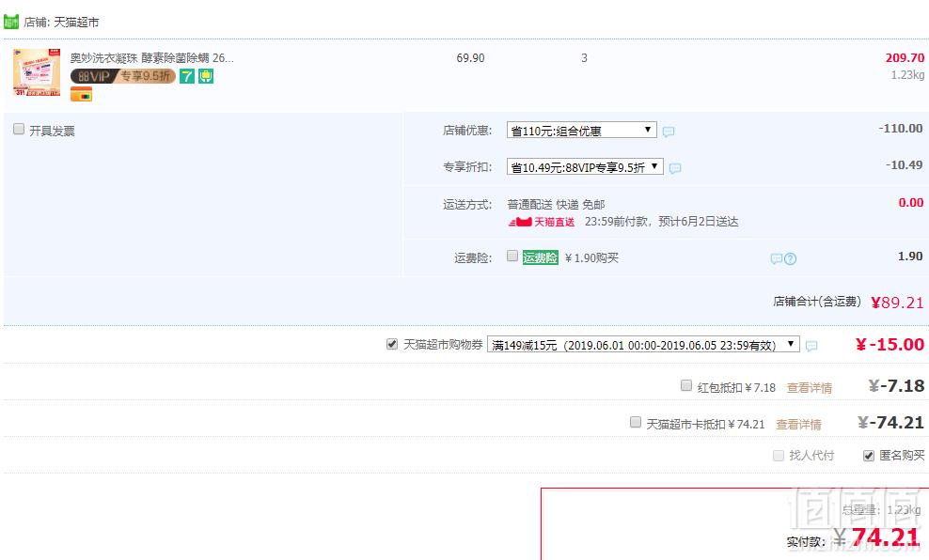Open the 店铺优惠 省110元 dropdown

[x=581, y=131]
